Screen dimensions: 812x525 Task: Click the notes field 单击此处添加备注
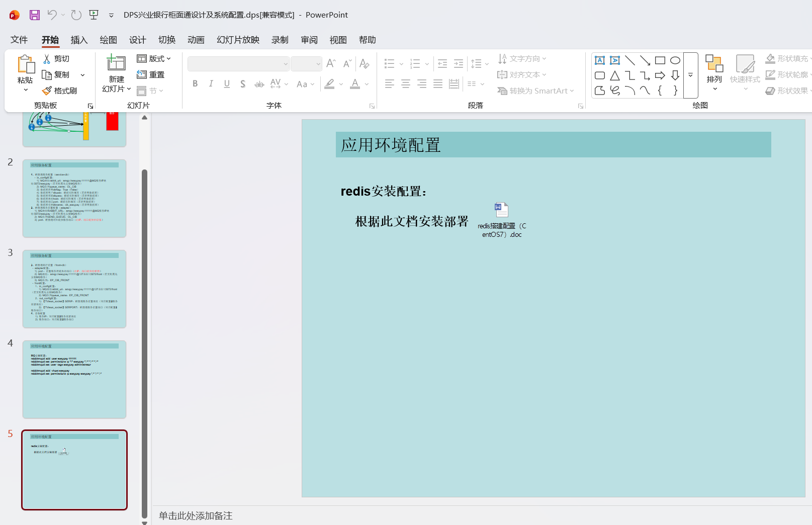pyautogui.click(x=196, y=515)
